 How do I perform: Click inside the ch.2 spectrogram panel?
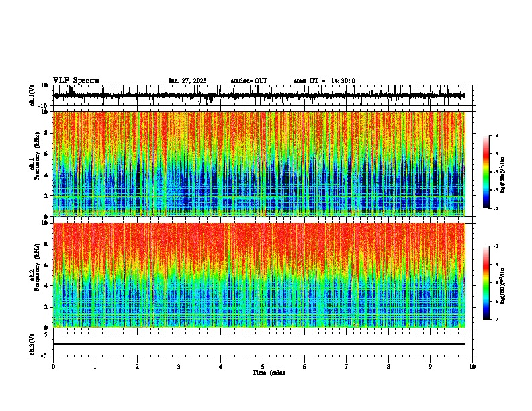point(259,275)
